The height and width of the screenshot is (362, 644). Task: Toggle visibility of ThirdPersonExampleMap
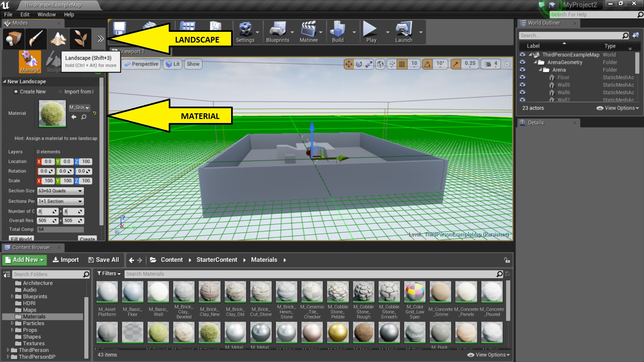click(522, 54)
